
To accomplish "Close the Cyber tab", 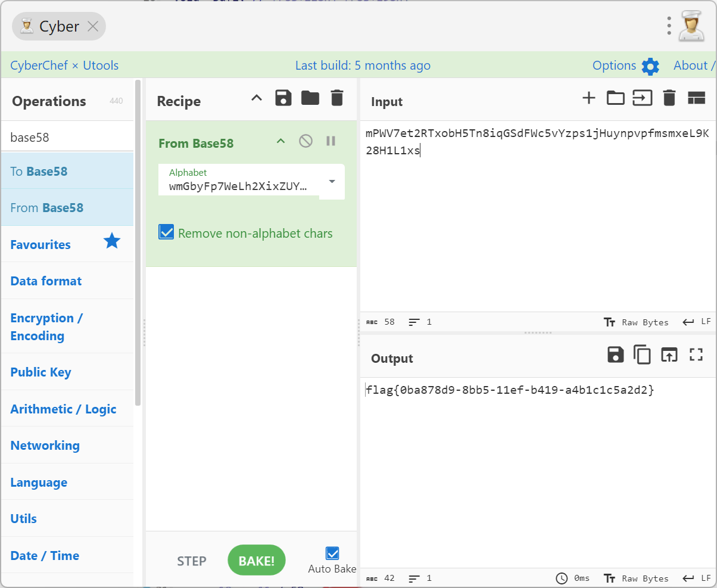I will [x=93, y=26].
